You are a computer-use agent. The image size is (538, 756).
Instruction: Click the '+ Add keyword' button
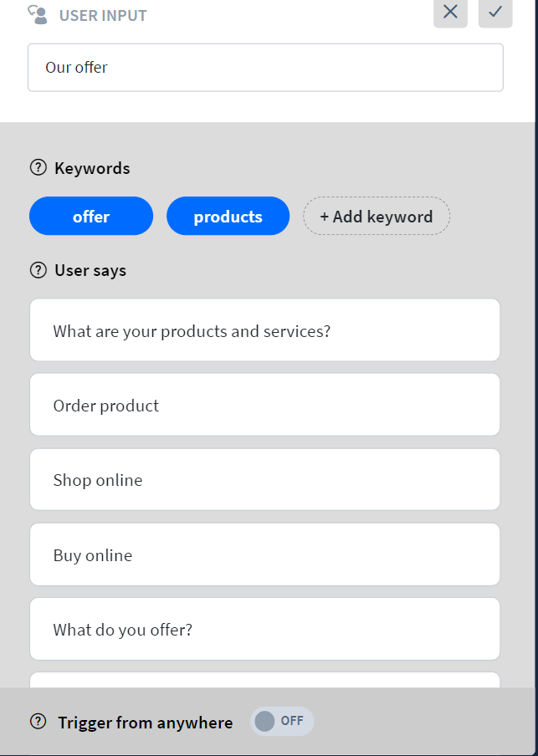(376, 216)
